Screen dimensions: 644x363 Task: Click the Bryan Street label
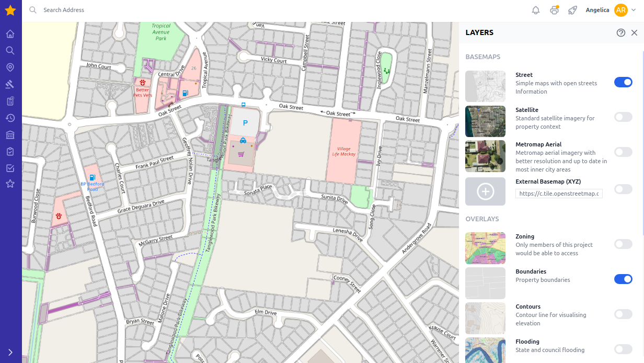click(x=140, y=322)
